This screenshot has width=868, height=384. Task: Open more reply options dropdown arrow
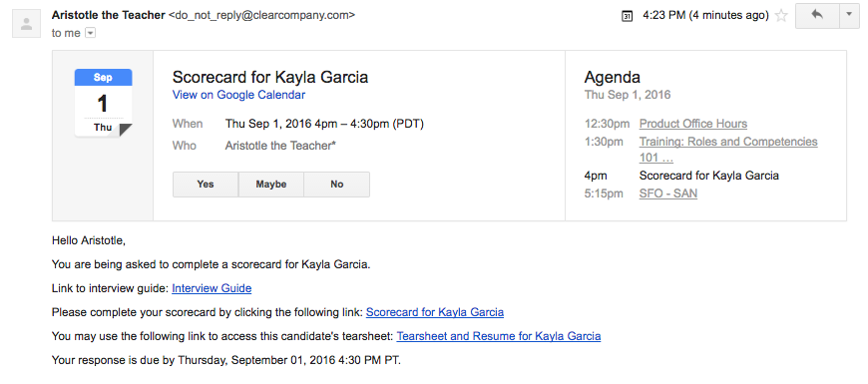pos(849,16)
